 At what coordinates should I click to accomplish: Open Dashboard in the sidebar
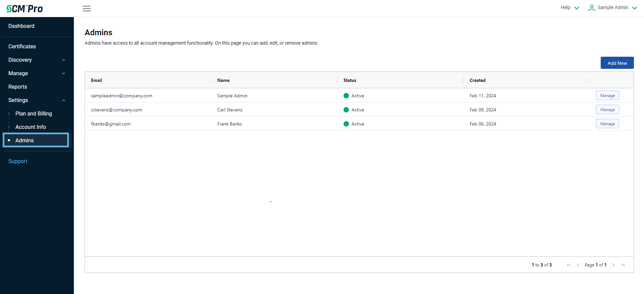point(21,26)
